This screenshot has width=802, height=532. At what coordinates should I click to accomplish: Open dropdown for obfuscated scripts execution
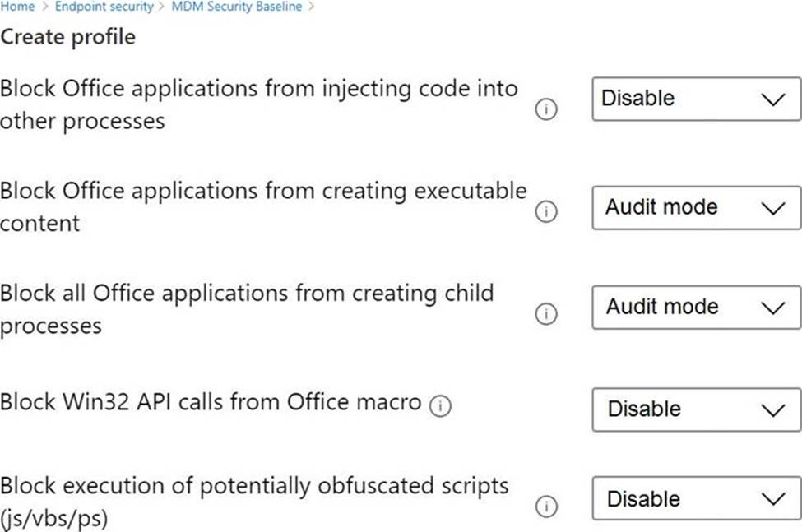pyautogui.click(x=696, y=499)
